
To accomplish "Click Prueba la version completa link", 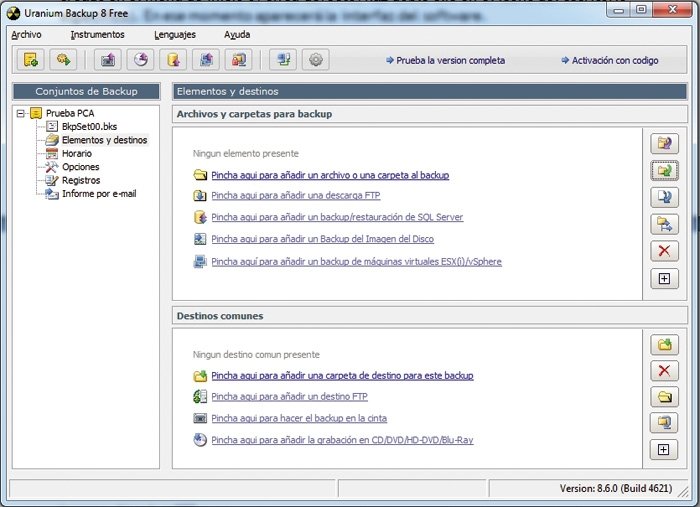I will click(x=446, y=60).
